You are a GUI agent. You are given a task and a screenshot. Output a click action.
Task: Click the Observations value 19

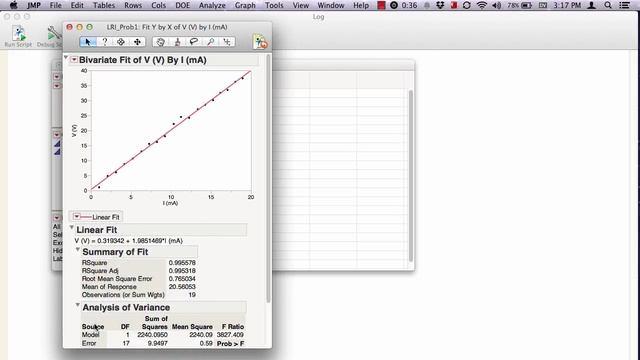pyautogui.click(x=192, y=295)
